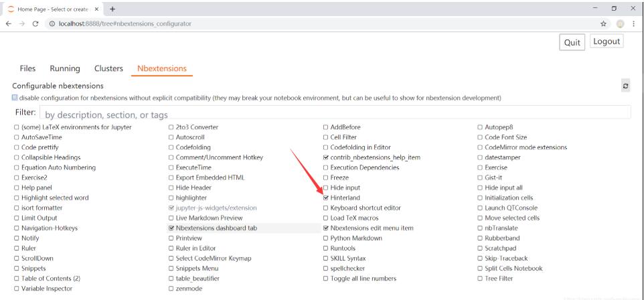Go to the Clusters tab
Screen dimensions: 644x300
tap(108, 68)
